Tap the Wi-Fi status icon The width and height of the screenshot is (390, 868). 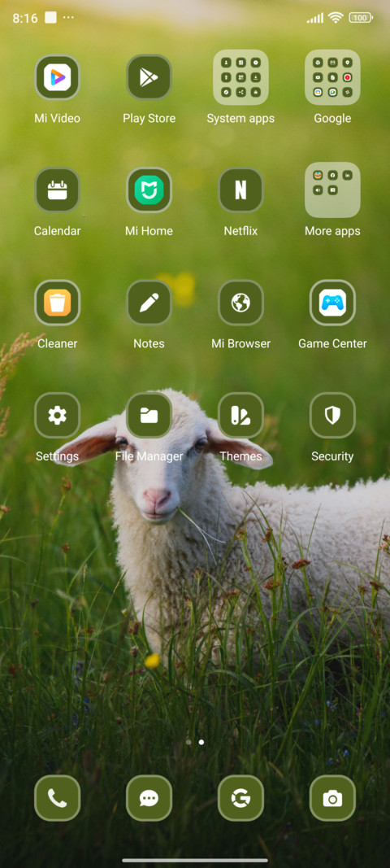(336, 18)
